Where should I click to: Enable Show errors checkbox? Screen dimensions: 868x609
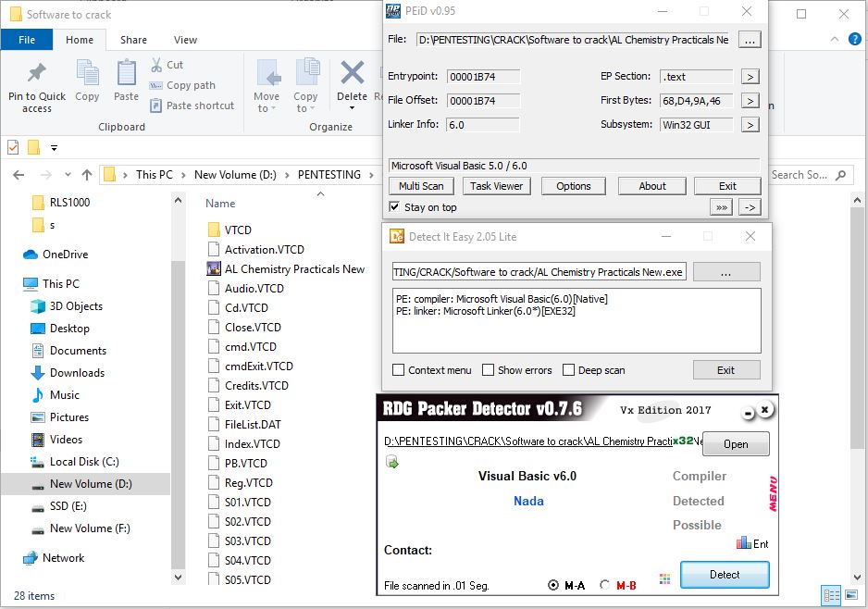488,370
